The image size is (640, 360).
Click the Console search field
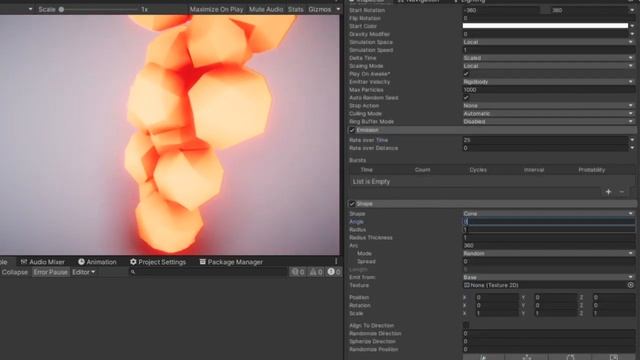(209, 272)
